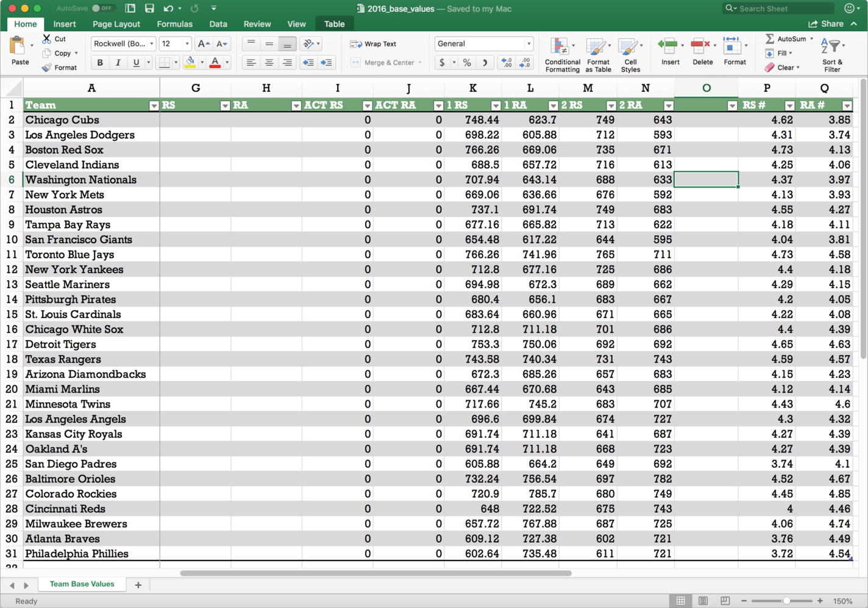The width and height of the screenshot is (868, 608).
Task: Click the Insert cells icon
Action: tap(669, 46)
